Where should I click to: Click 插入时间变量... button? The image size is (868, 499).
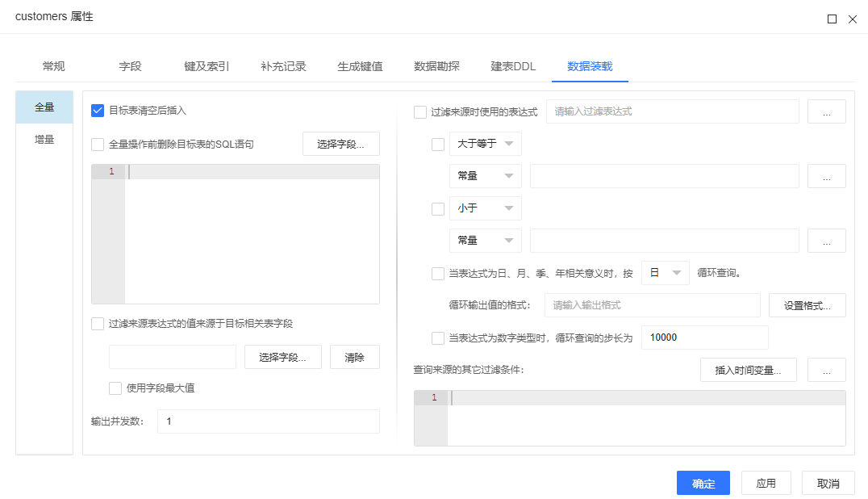tap(749, 370)
